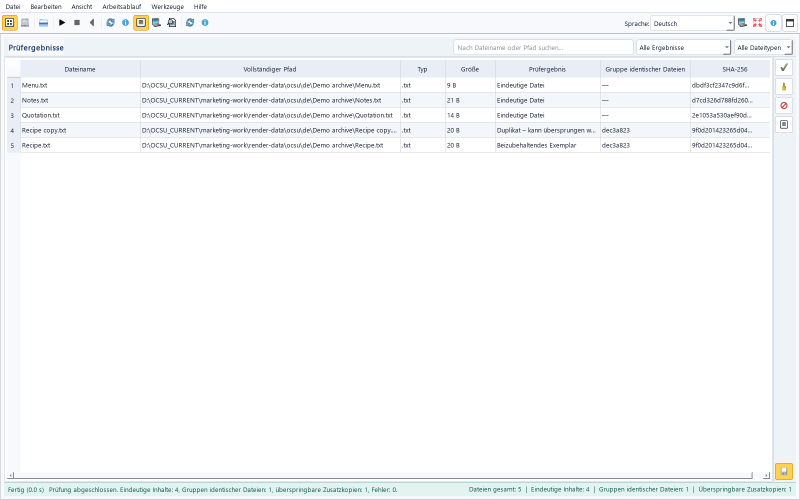The height and width of the screenshot is (500, 800).
Task: Click the computer icon beside the Deutsch dropdown
Action: (x=742, y=23)
